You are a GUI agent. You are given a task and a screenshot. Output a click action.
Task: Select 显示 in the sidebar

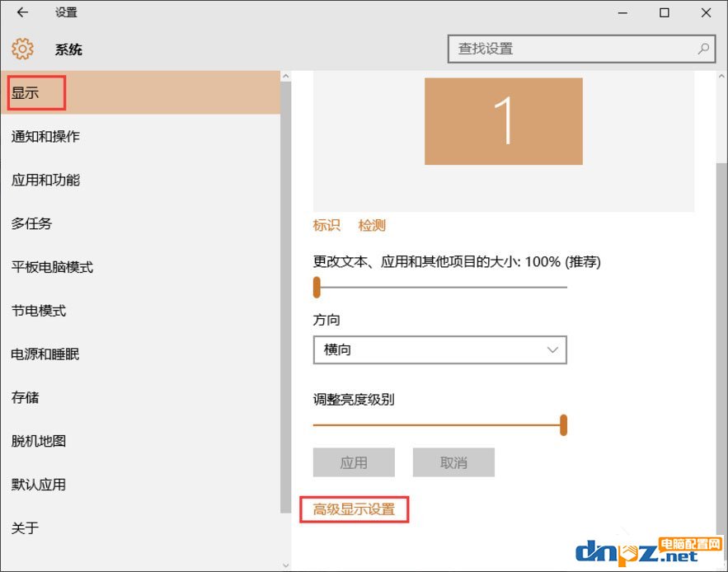(140, 93)
